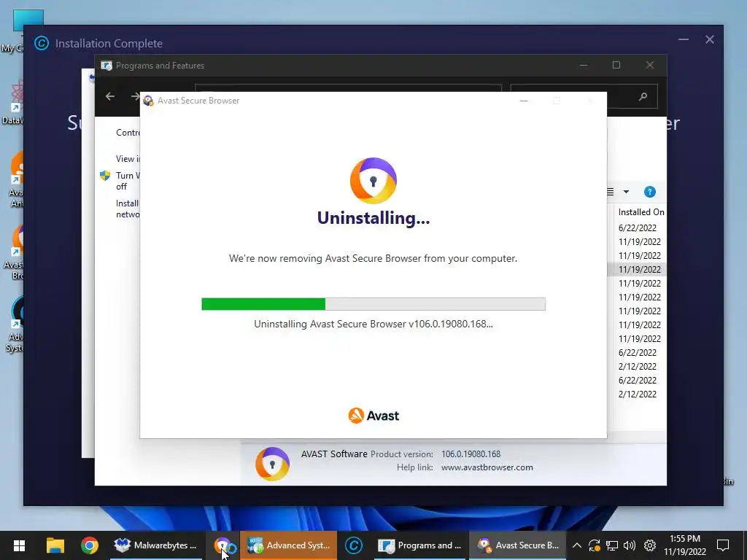Click the search magnifier in Programs and Features
The image size is (747, 560).
coord(643,97)
